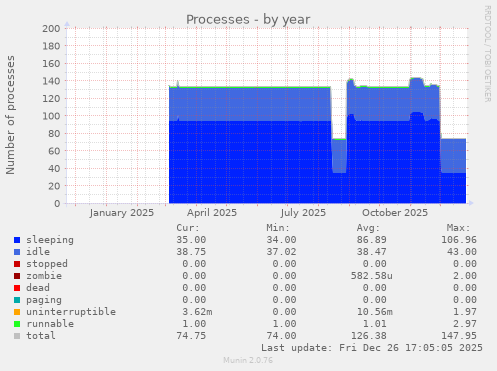Click total current value 74.75
497x371 pixels.
click(191, 336)
